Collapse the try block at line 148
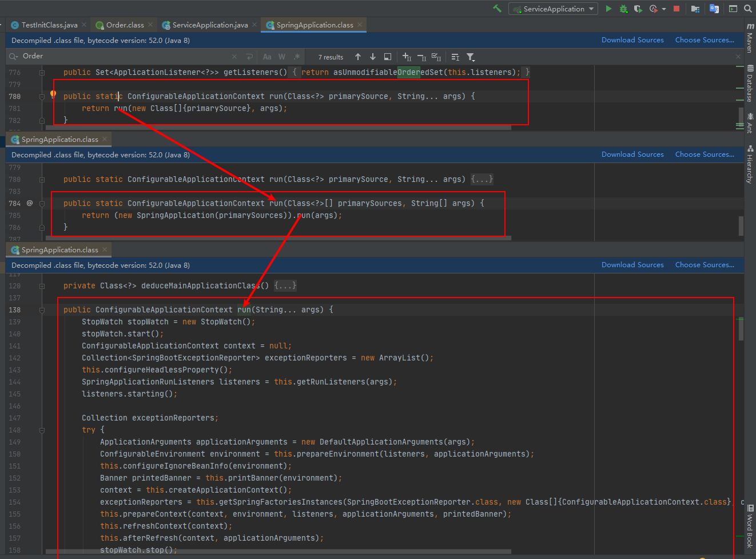 coord(42,430)
